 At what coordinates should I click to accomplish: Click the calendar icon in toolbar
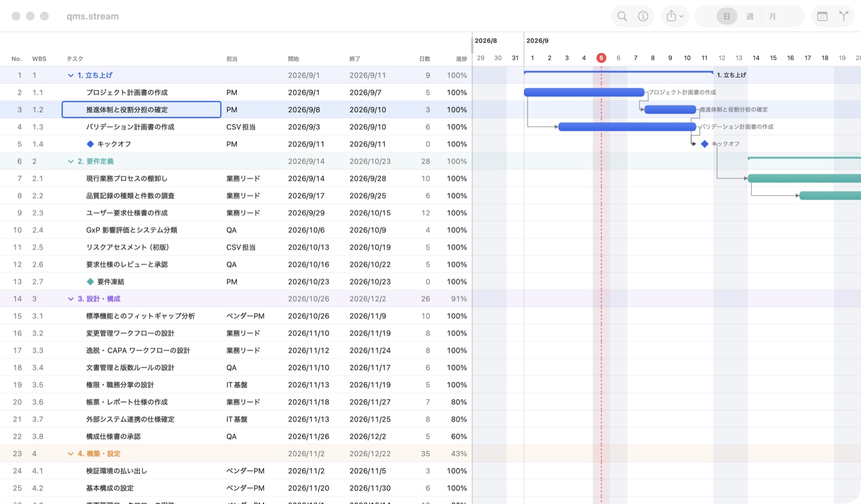(822, 16)
